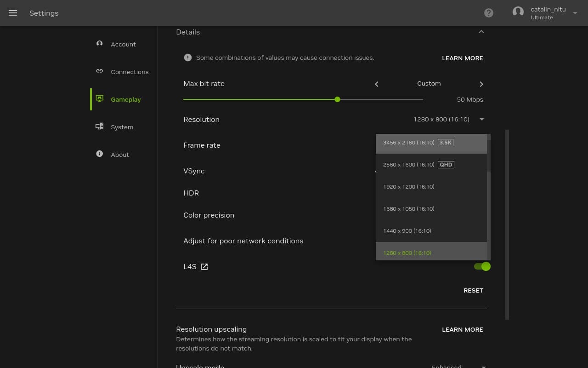Click previous arrow for Max bit rate preset
The height and width of the screenshot is (368, 588).
click(x=377, y=84)
